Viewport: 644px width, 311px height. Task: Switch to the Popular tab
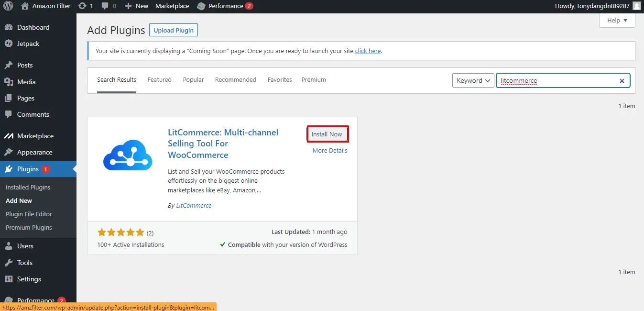coord(193,80)
